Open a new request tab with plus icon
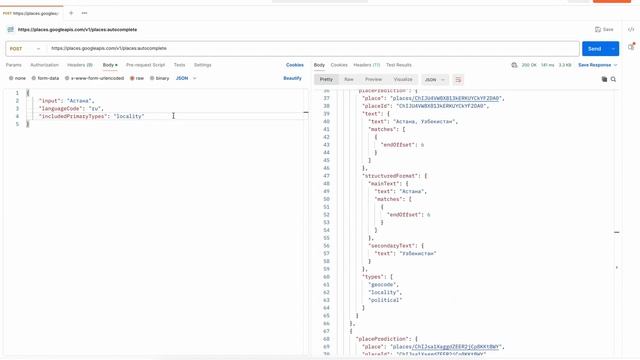 coord(71,13)
